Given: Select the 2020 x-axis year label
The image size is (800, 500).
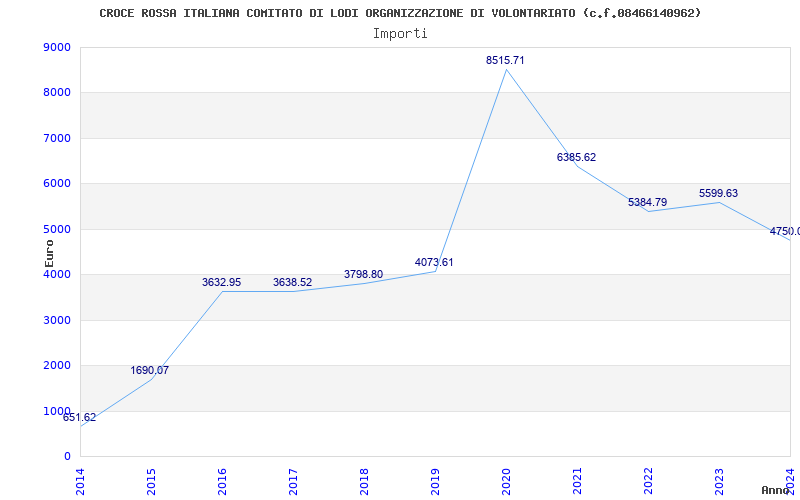Looking at the screenshot, I should coord(506,482).
